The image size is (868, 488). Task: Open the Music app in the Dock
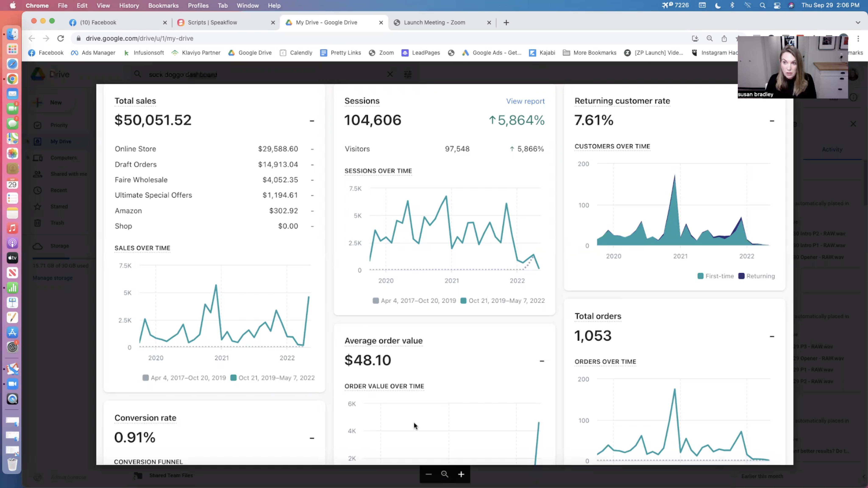coord(13,228)
